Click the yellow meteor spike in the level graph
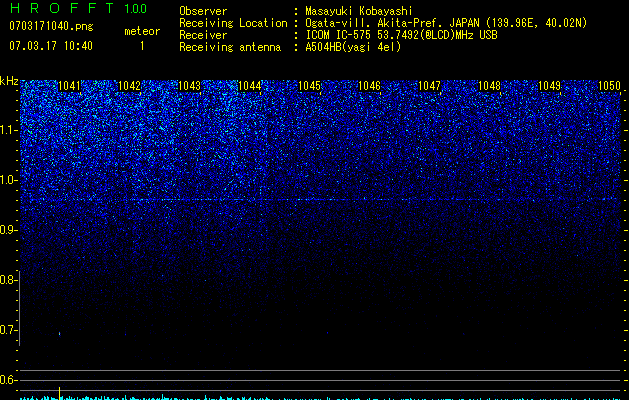This screenshot has height=400, width=629. click(x=59, y=393)
